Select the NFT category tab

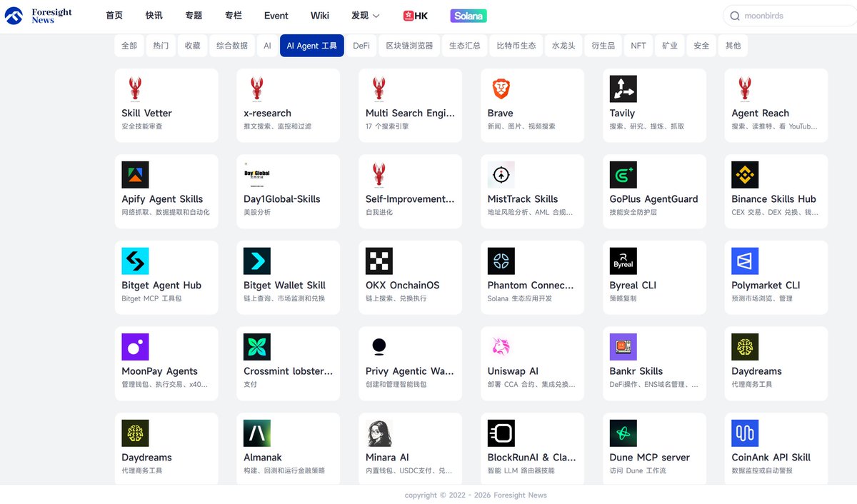click(638, 46)
